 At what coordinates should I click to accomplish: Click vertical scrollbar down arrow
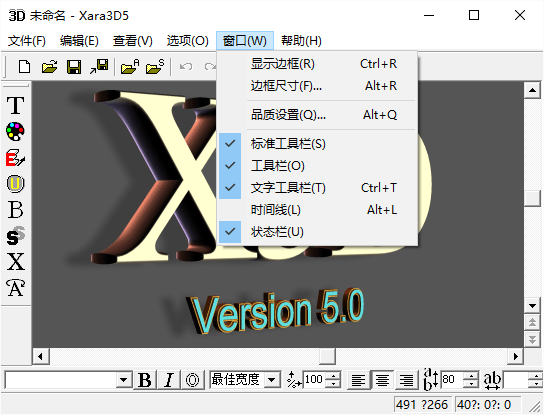tap(532, 306)
